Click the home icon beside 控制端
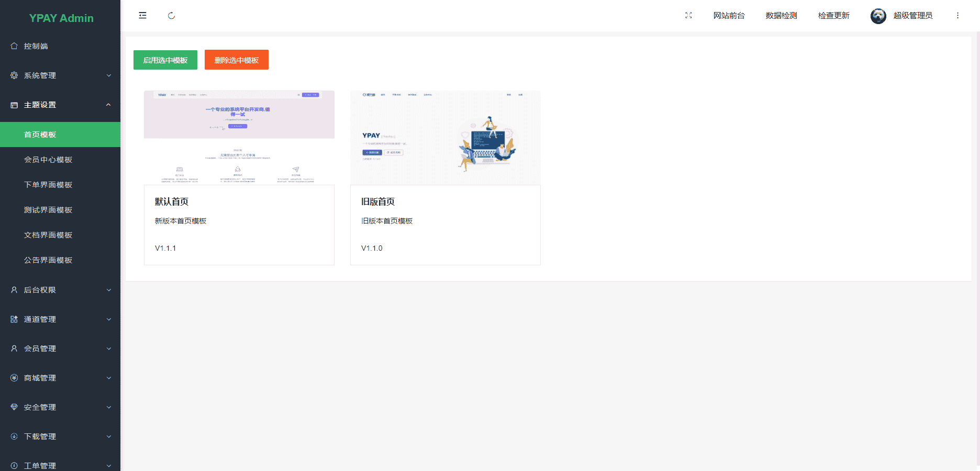 14,46
